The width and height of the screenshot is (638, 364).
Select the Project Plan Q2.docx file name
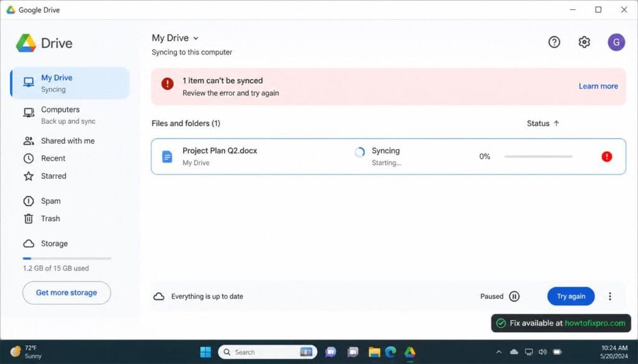220,151
